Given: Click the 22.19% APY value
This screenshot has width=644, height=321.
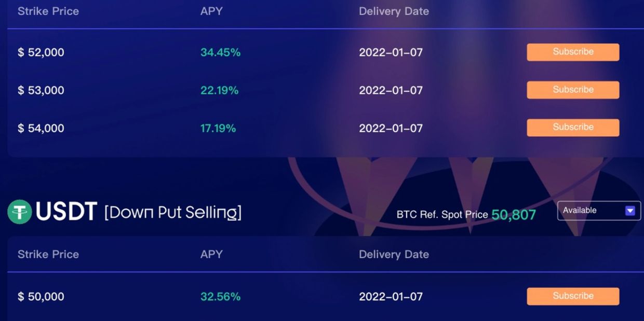Looking at the screenshot, I should click(219, 90).
